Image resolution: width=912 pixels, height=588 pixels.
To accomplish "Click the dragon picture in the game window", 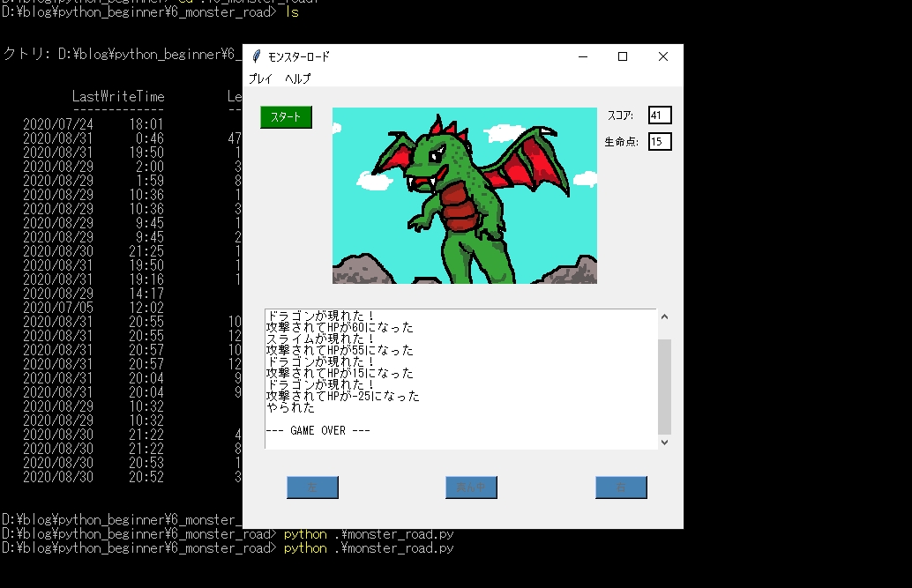I will pos(464,196).
